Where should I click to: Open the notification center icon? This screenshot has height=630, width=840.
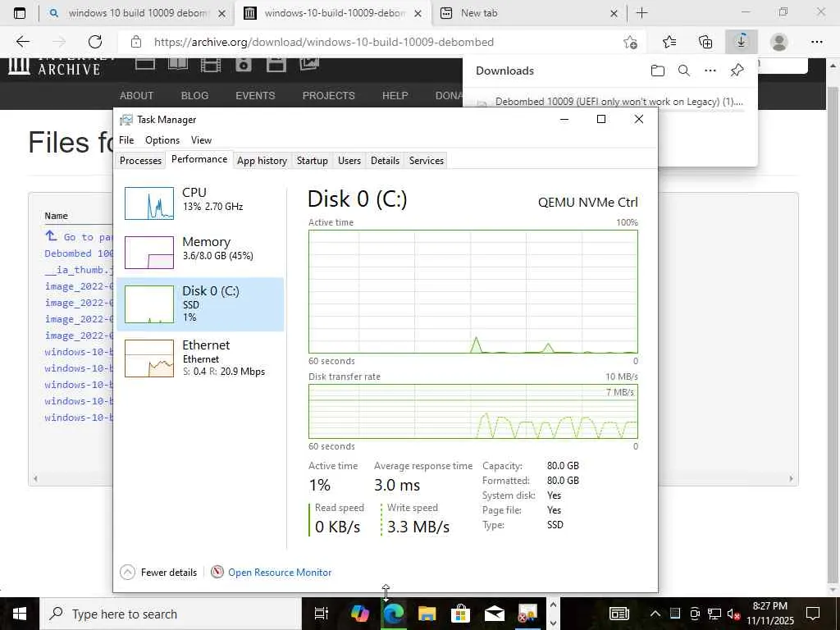[x=813, y=614]
